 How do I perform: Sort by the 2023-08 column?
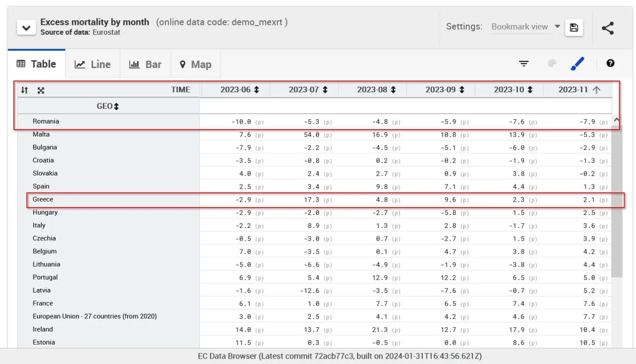pos(393,90)
